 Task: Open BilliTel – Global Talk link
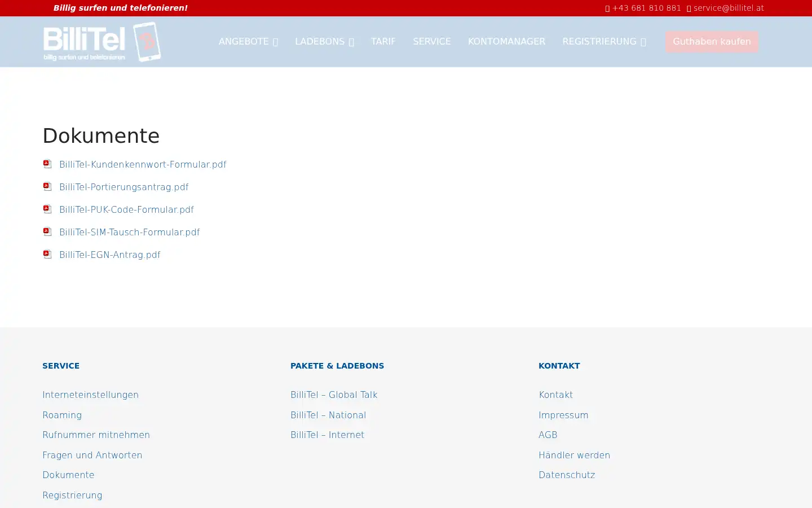pos(334,395)
